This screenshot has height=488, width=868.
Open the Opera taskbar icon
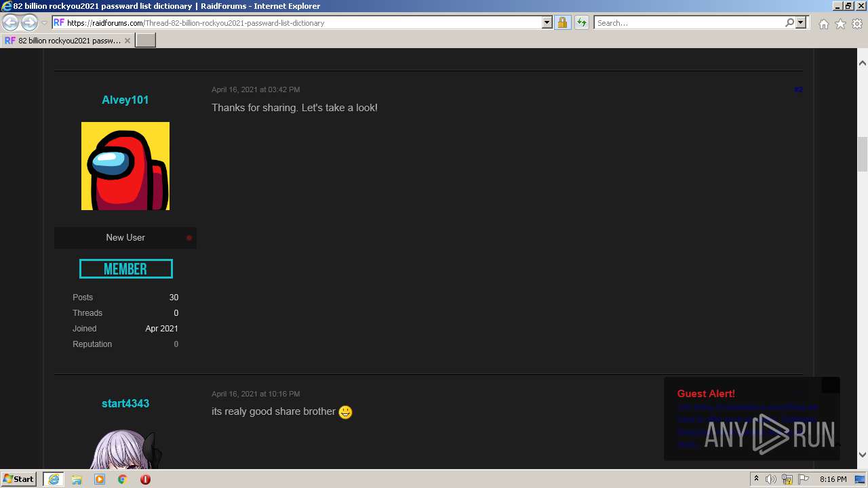pos(145,479)
